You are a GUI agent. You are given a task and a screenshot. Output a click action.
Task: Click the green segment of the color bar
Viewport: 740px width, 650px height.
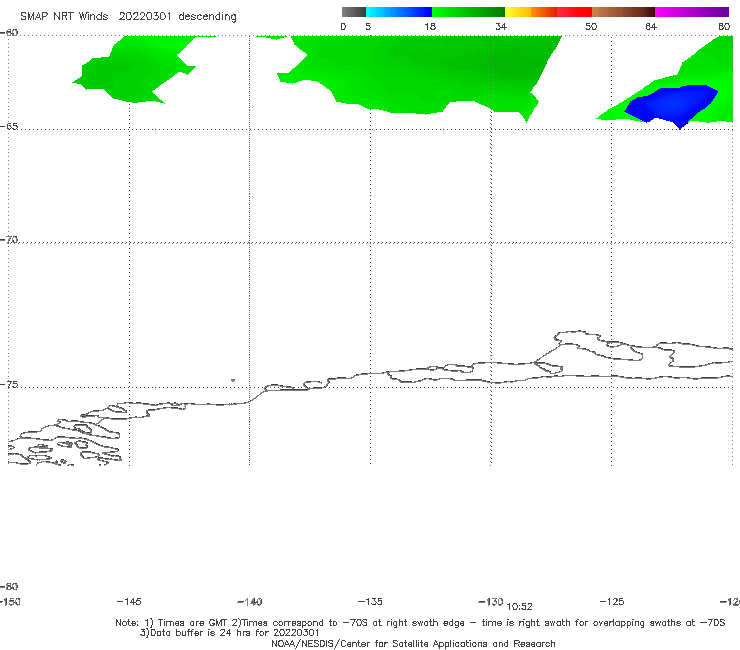468,12
